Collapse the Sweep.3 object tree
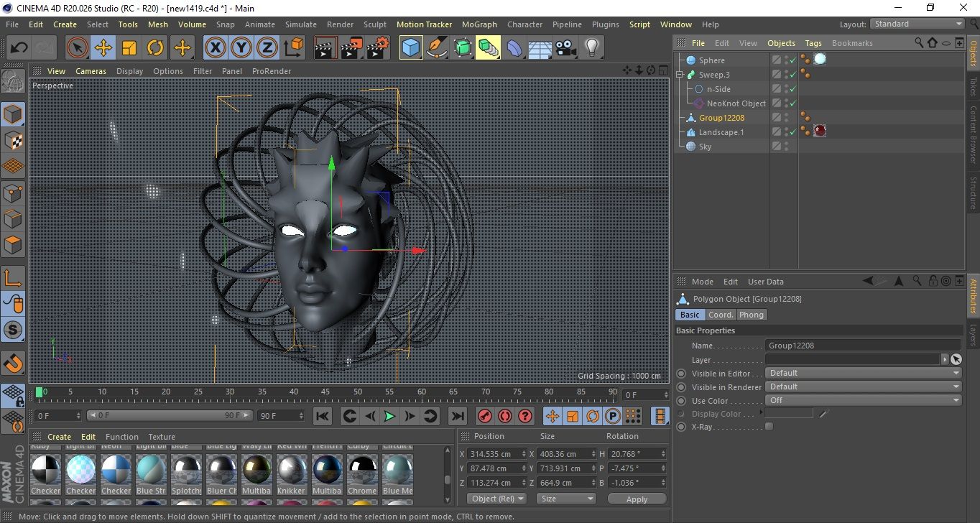This screenshot has height=523, width=980. 680,75
